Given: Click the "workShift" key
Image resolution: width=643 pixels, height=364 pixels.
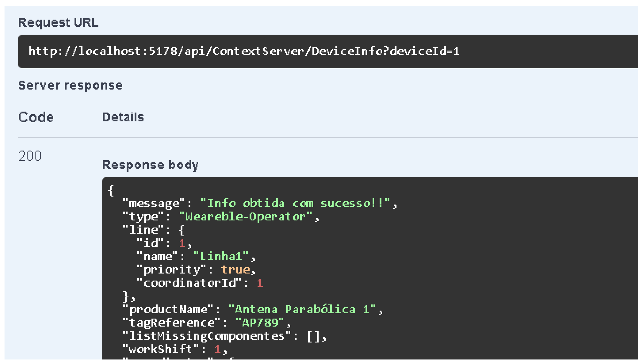Looking at the screenshot, I should click(x=161, y=349).
